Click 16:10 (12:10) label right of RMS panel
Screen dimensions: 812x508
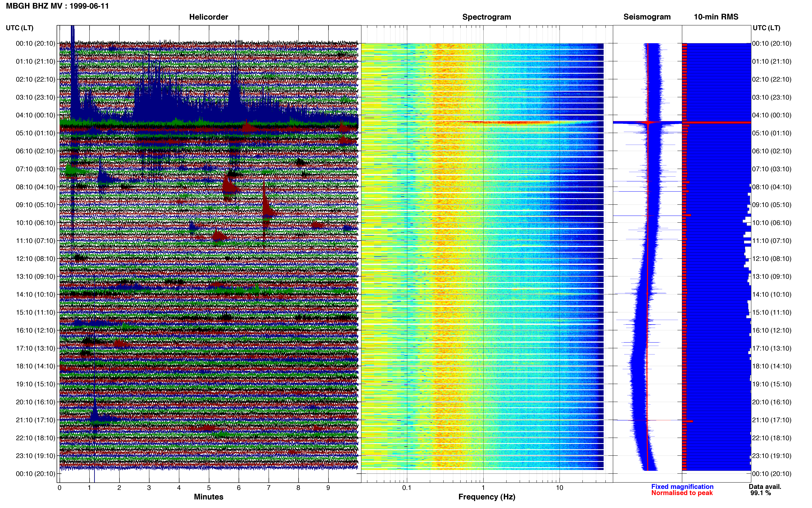772,330
